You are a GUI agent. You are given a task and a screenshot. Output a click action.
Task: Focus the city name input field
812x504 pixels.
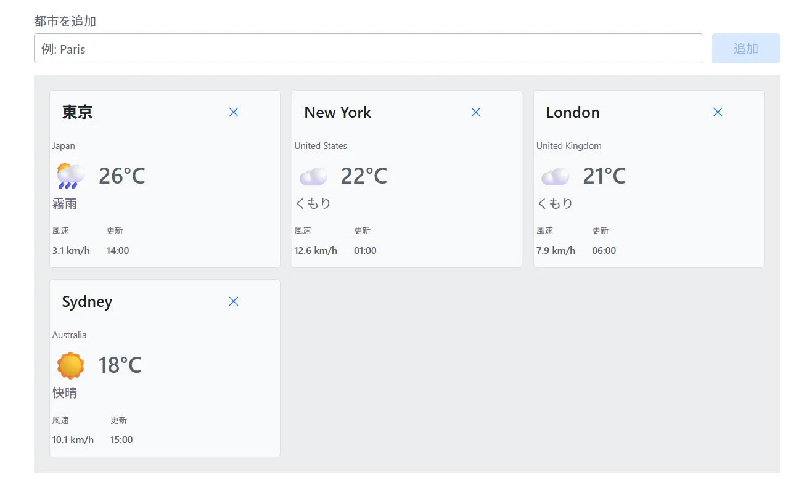pos(368,48)
